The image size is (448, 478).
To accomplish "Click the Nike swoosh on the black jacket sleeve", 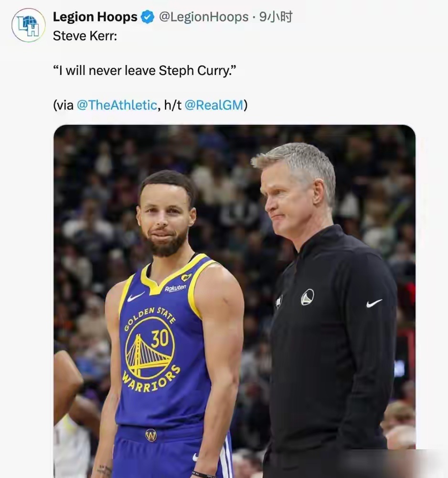I will [374, 303].
